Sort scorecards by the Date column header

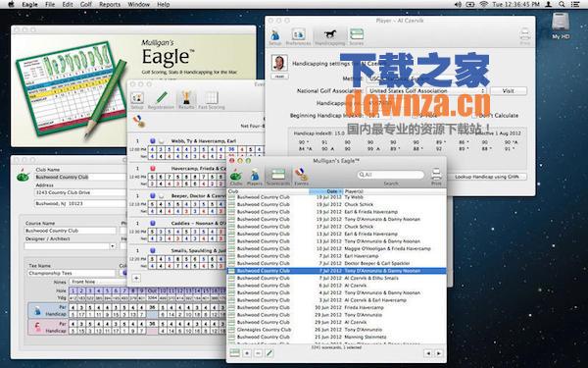[x=325, y=191]
